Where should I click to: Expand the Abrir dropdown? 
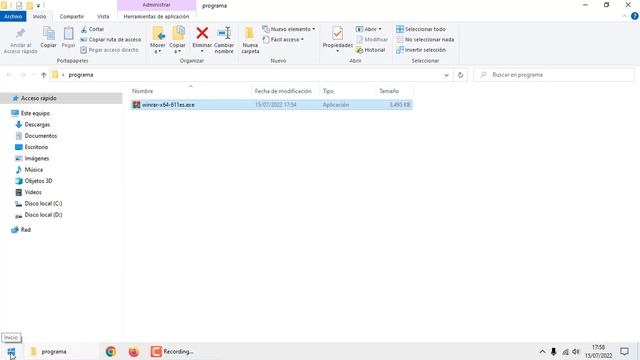(369, 29)
